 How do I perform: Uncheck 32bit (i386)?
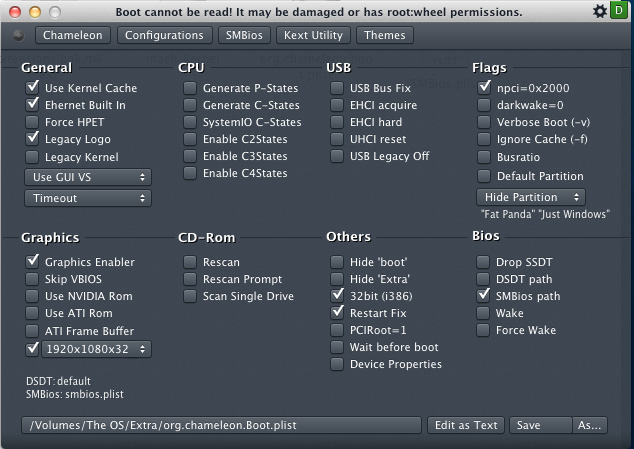[337, 295]
